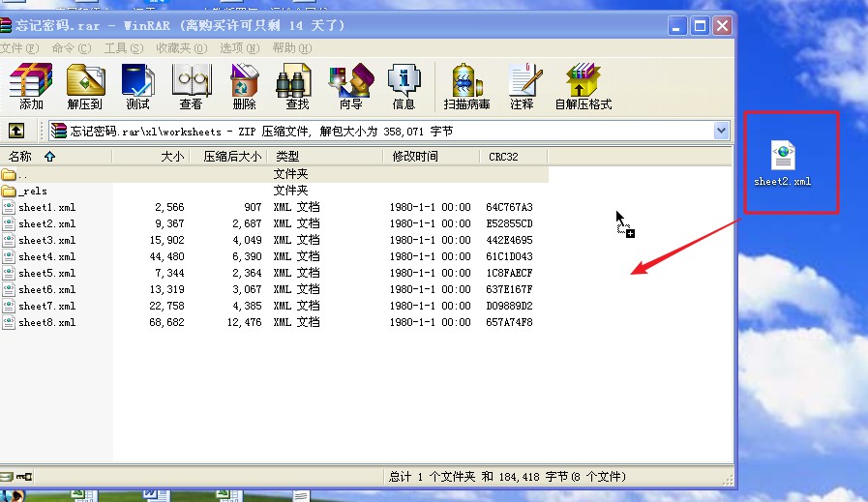Click size value 7,344

click(x=170, y=273)
